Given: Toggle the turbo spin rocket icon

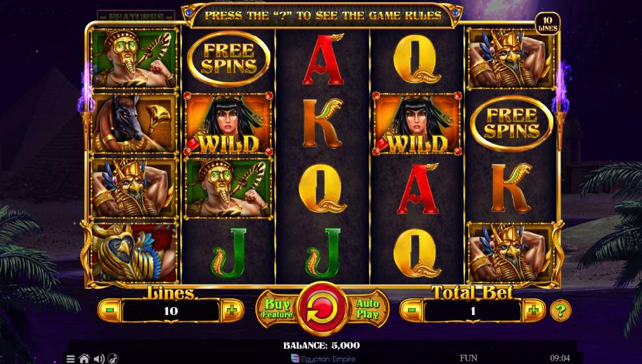Looking at the screenshot, I should click(x=113, y=359).
